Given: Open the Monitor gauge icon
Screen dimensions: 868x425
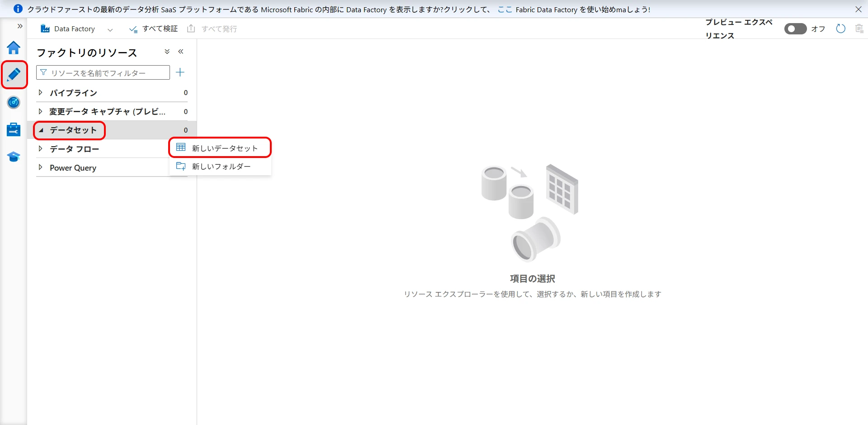Looking at the screenshot, I should tap(14, 102).
